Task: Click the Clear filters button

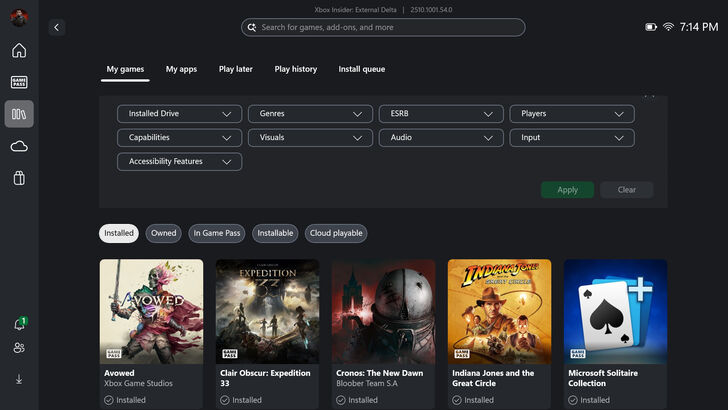Action: [x=626, y=190]
